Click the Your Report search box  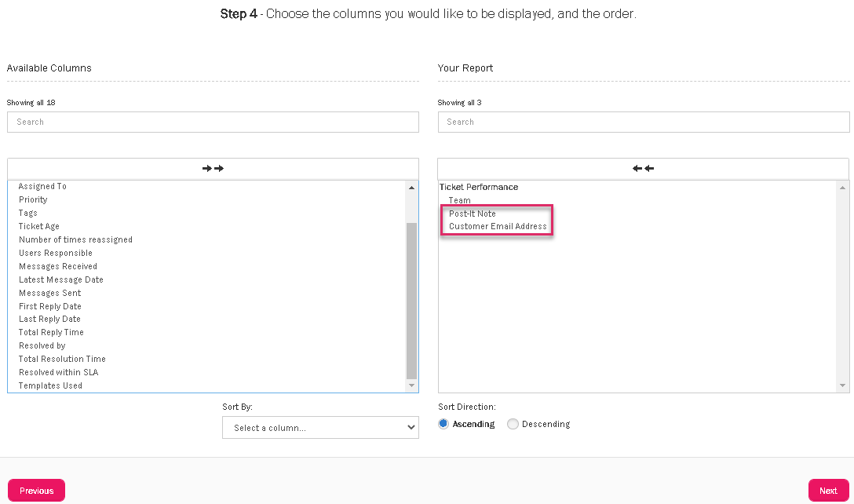click(643, 122)
